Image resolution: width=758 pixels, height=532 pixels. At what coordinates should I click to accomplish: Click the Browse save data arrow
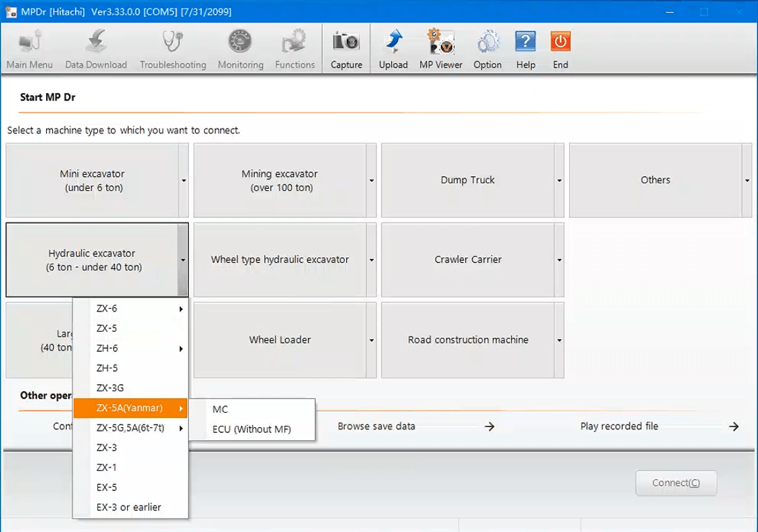[x=490, y=426]
